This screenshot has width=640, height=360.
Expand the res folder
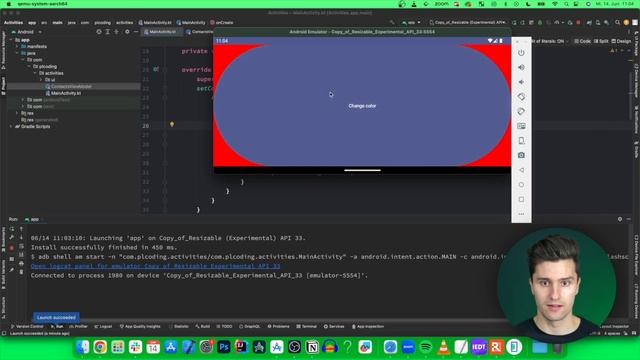(17, 113)
